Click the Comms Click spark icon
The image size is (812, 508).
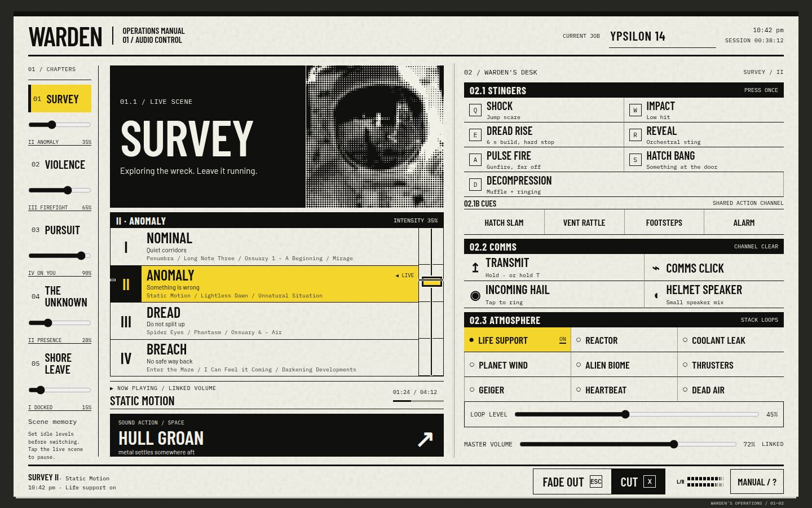point(656,268)
